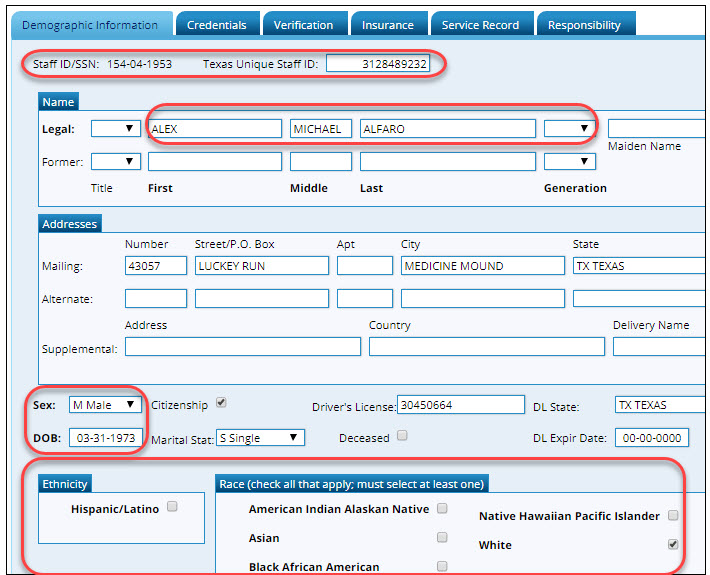The width and height of the screenshot is (710, 575).
Task: Click the DOB date field
Action: 105,438
